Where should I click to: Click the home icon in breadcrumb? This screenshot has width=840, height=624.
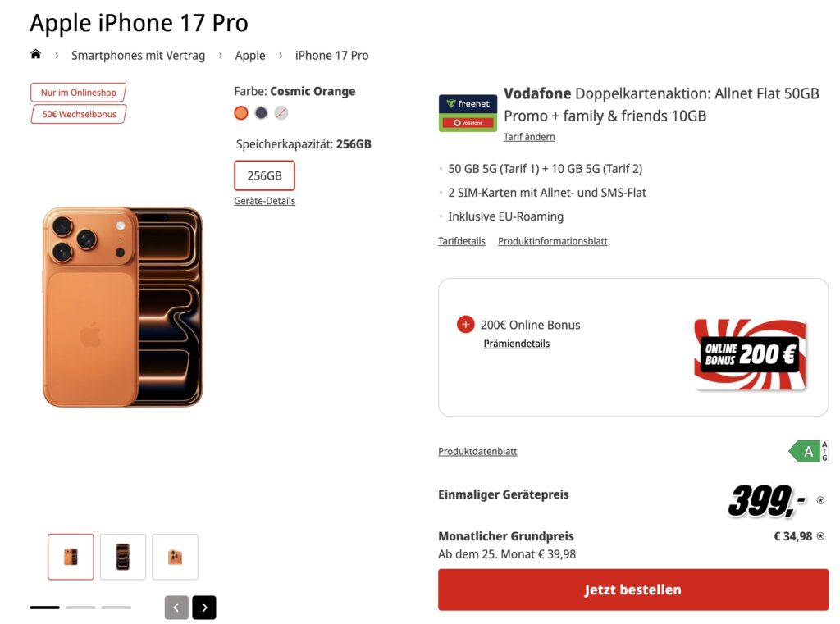coord(35,55)
